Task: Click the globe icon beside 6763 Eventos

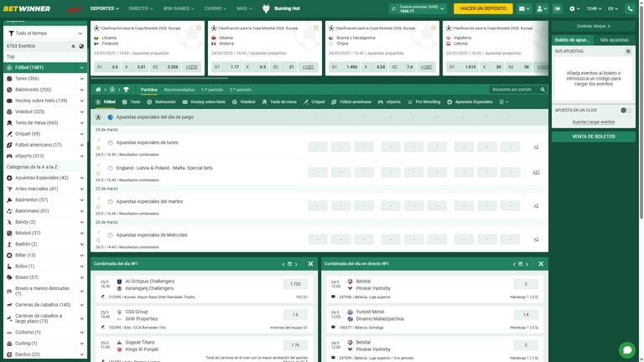Action: [x=81, y=46]
